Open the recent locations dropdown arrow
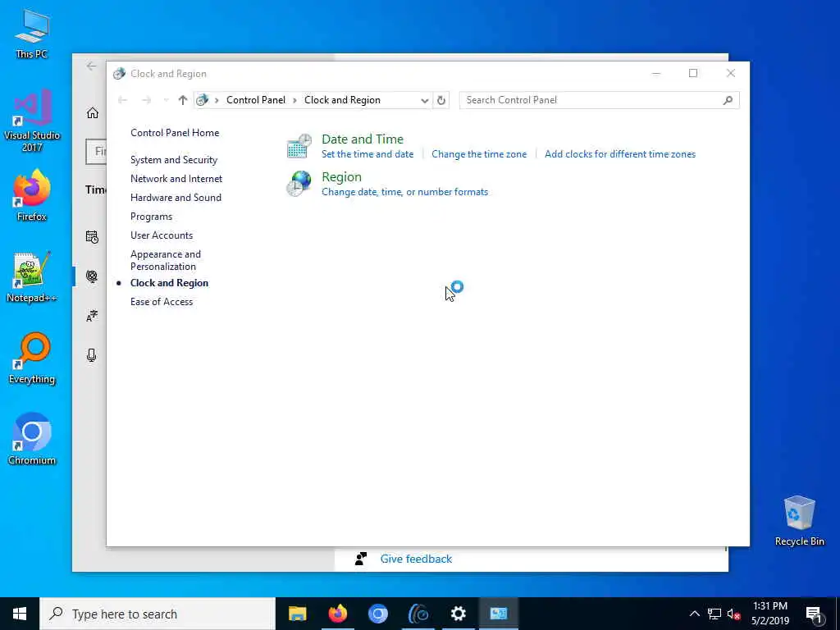 click(x=166, y=100)
